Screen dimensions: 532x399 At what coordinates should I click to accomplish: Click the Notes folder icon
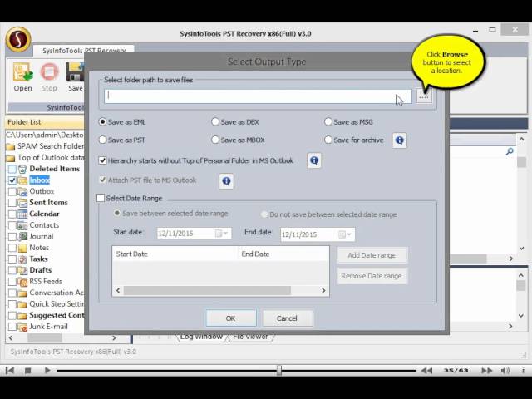[x=22, y=248]
